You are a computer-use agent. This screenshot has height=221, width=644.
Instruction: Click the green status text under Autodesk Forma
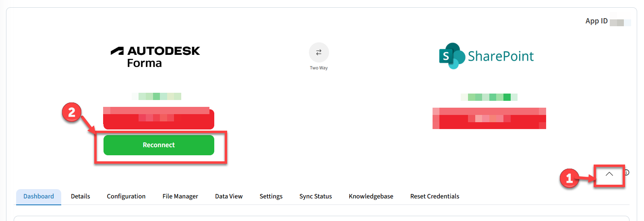[157, 96]
